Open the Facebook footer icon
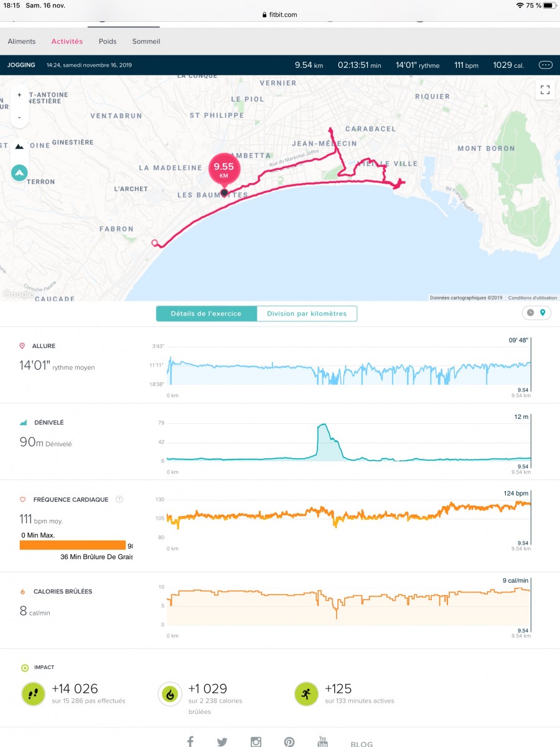The width and height of the screenshot is (560, 747). (190, 741)
